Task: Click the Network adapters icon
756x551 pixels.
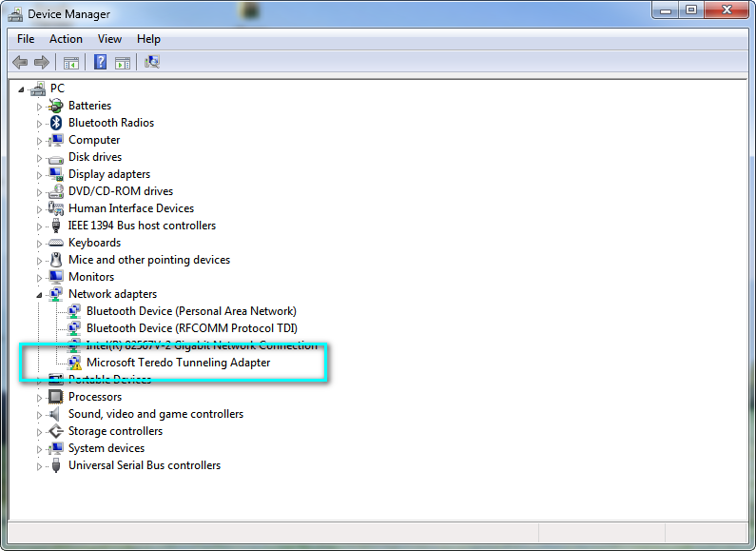Action: pyautogui.click(x=56, y=294)
